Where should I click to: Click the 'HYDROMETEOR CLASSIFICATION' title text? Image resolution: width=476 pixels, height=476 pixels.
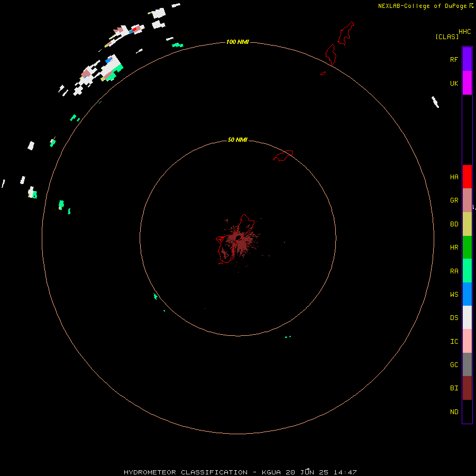tap(186, 472)
